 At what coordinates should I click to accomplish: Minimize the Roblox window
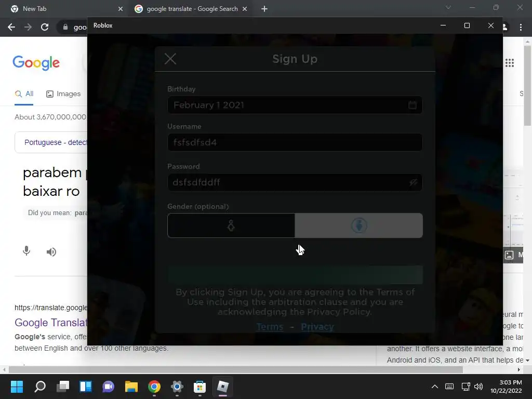(x=443, y=25)
